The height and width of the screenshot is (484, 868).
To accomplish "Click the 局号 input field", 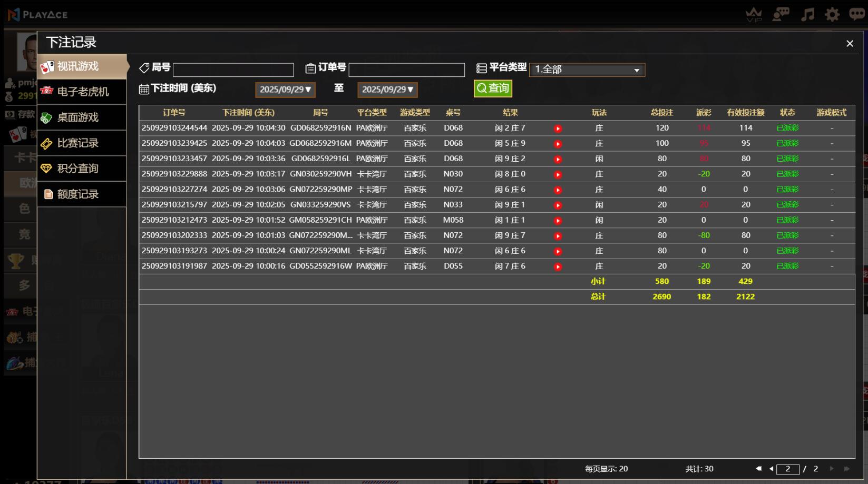I will [x=233, y=70].
